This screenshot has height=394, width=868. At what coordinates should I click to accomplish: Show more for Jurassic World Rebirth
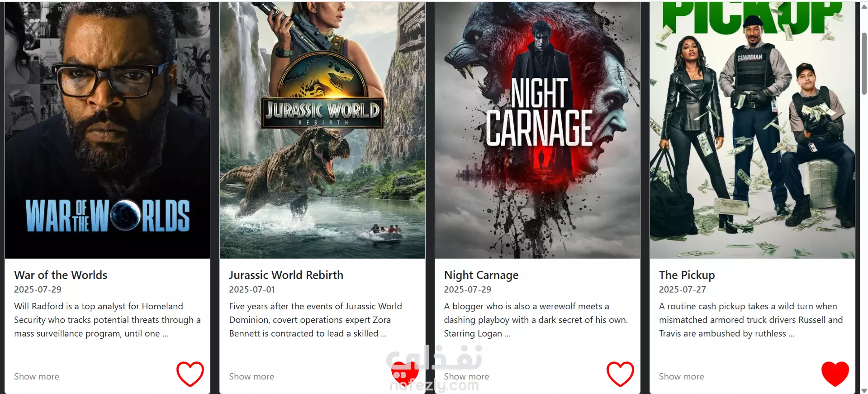click(251, 376)
